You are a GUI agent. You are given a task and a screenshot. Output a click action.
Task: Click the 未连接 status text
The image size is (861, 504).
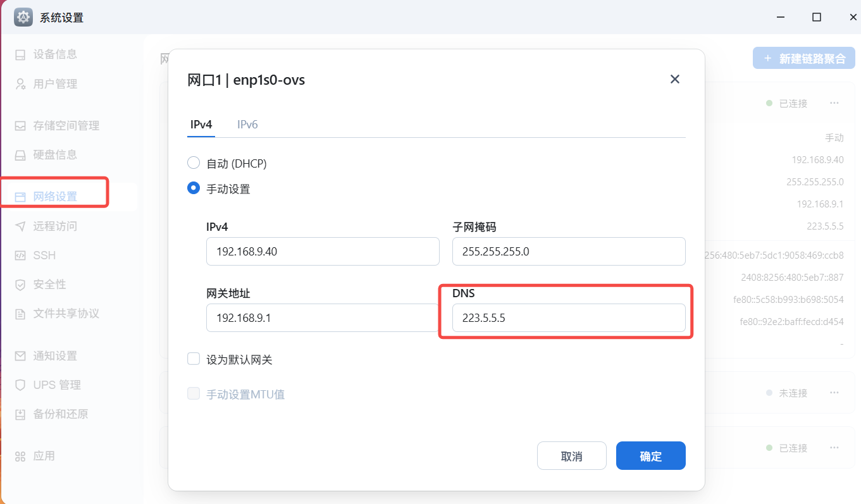pos(793,393)
